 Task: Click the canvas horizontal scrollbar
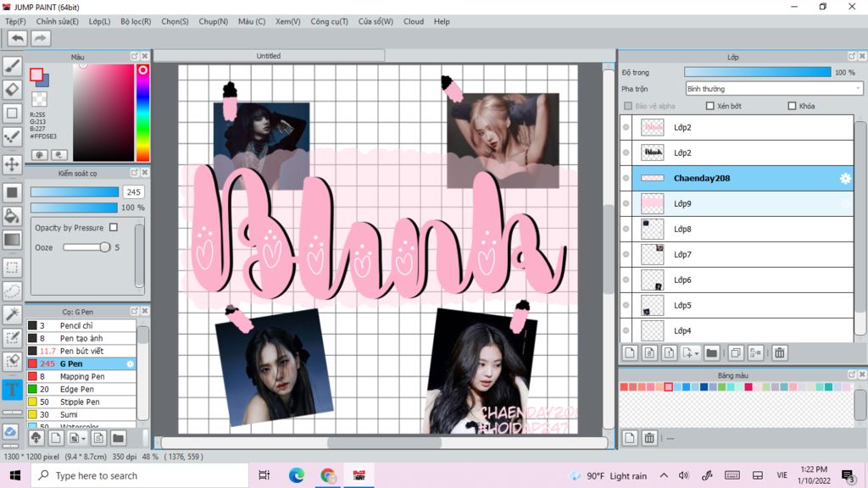coord(384,442)
